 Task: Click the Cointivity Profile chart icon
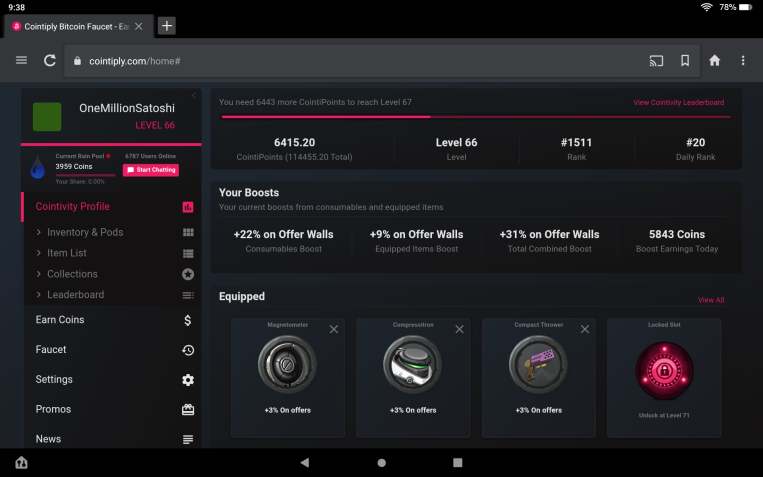(188, 207)
